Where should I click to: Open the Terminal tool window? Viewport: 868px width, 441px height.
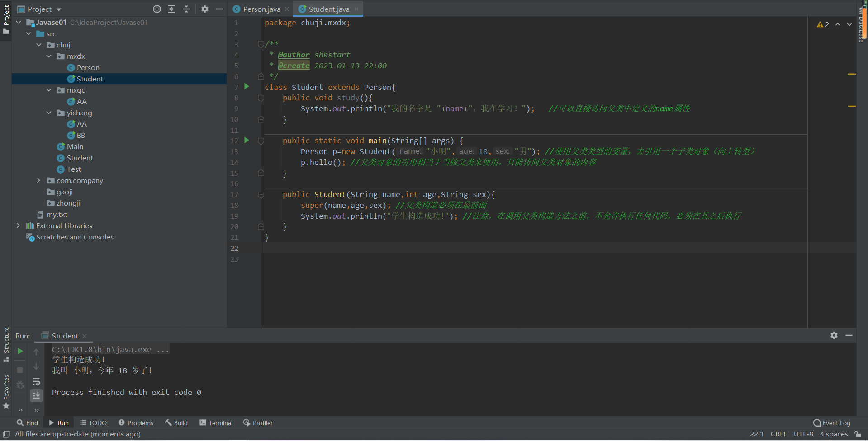point(216,423)
